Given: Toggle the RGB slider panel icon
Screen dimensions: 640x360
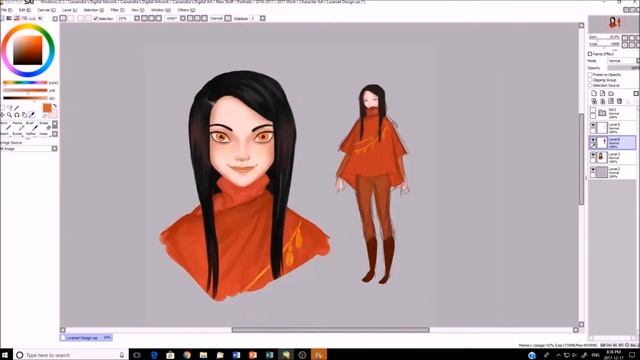Looking at the screenshot, I should tap(9, 18).
